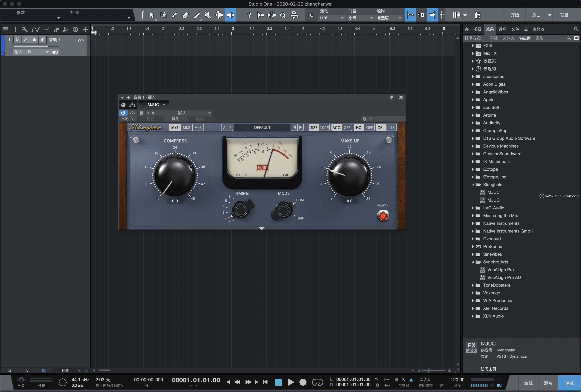Select the Mk3 model tab

198,128
